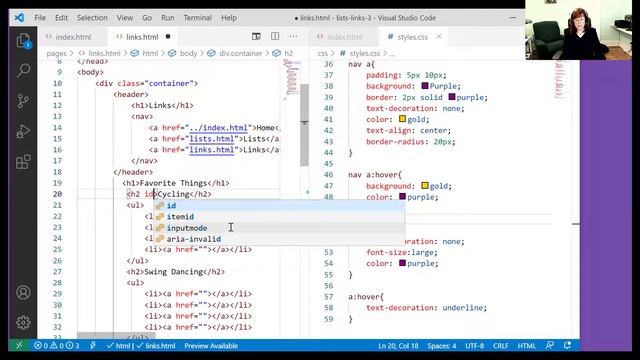This screenshot has width=640, height=360.
Task: Open the Extensions view
Action: point(23,162)
